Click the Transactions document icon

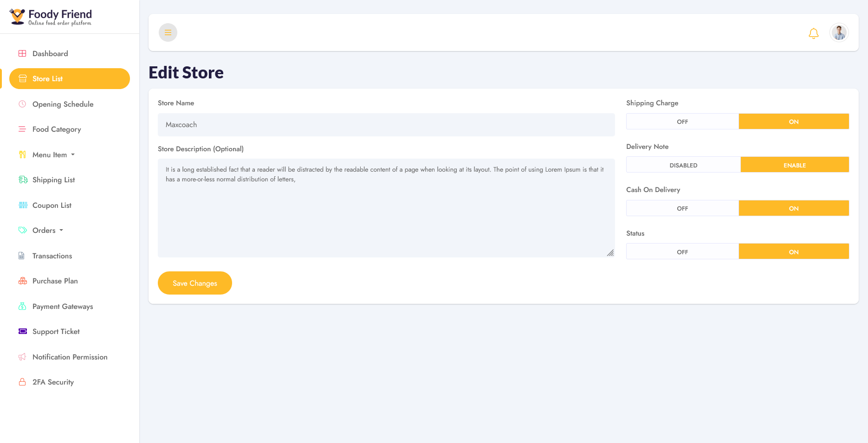click(21, 256)
